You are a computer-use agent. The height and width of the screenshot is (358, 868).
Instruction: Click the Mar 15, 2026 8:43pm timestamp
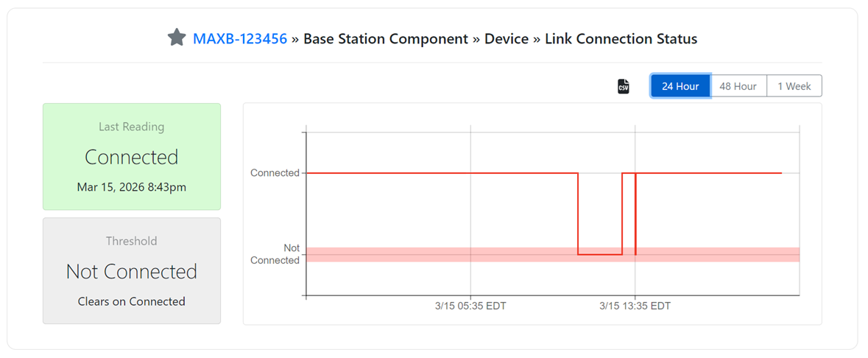pos(132,187)
